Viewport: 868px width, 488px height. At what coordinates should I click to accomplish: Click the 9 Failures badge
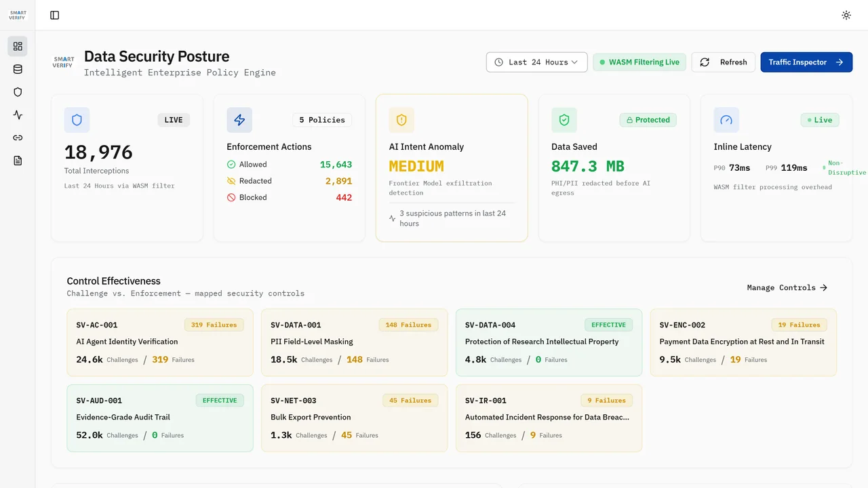coord(607,401)
